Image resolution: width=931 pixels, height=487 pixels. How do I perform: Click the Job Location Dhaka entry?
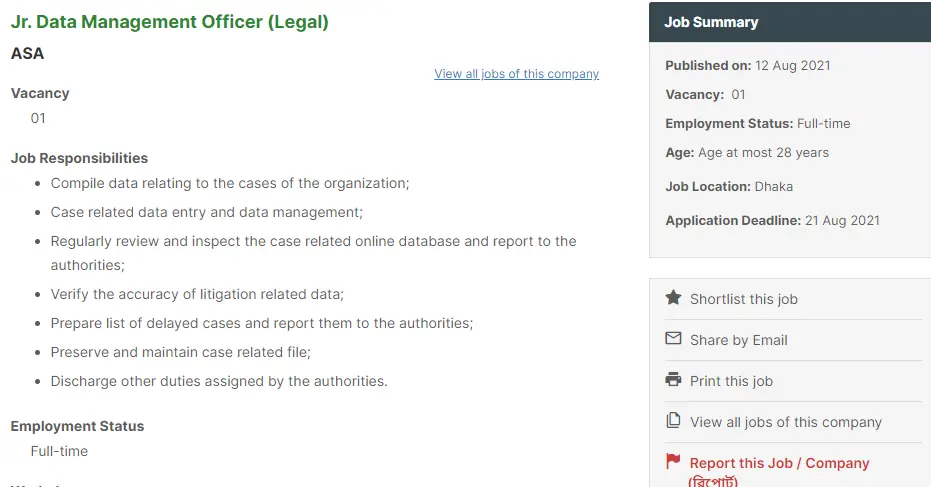pos(729,186)
